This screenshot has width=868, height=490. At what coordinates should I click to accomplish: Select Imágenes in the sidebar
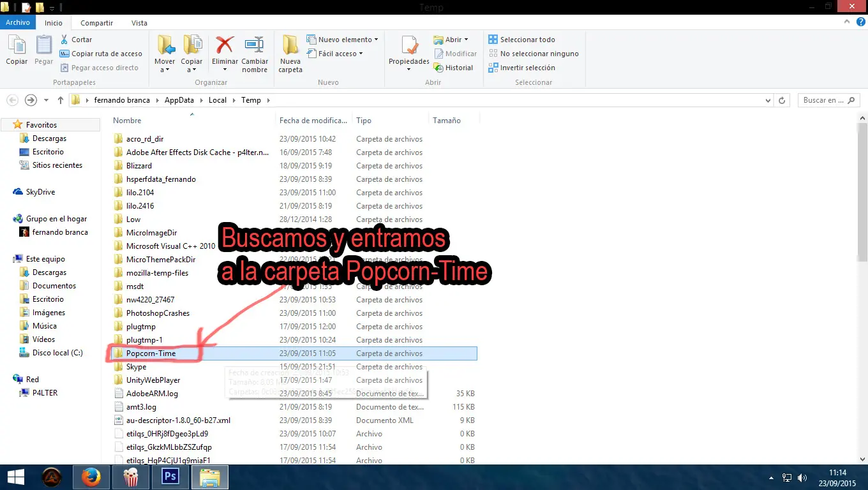tap(49, 313)
